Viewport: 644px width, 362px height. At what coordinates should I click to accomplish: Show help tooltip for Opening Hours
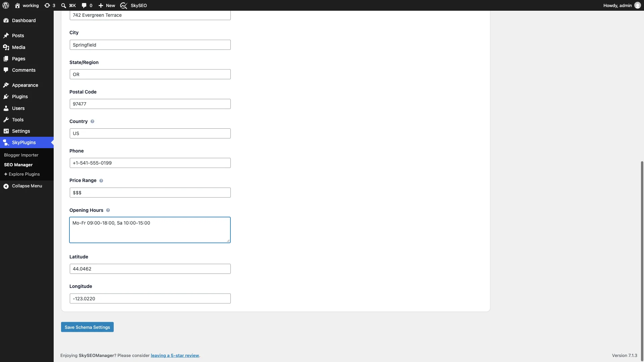[108, 210]
